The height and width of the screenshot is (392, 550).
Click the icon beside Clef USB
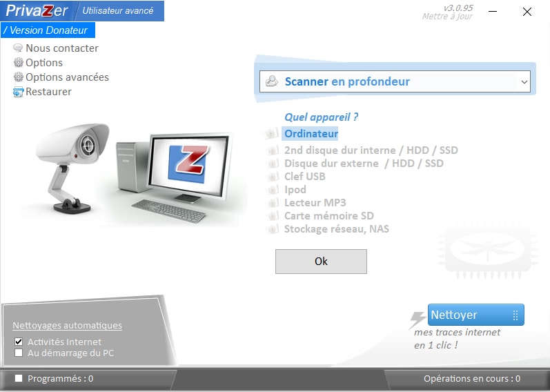tap(273, 176)
